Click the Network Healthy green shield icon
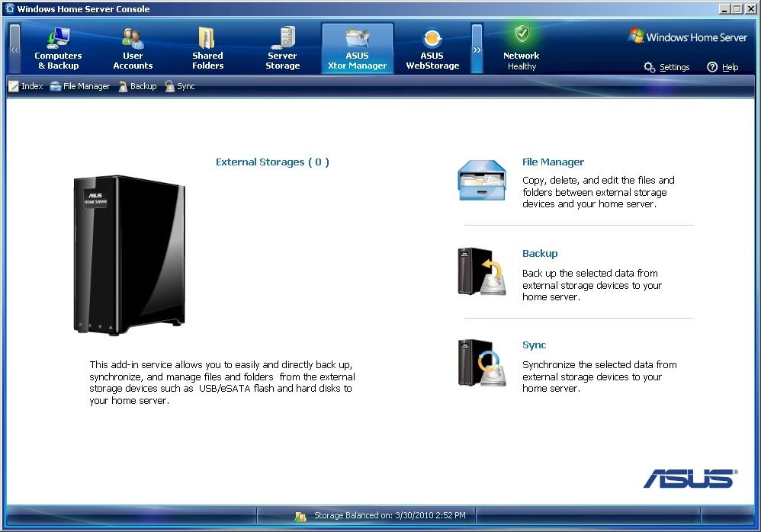761x532 pixels. tap(522, 34)
